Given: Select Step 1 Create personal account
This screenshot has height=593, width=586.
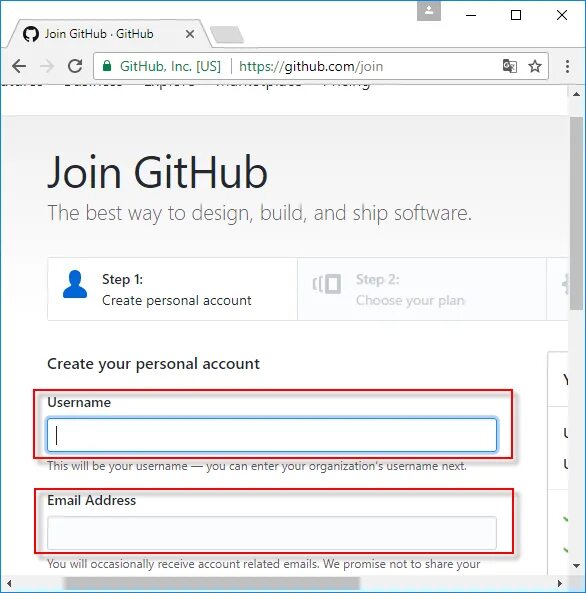Looking at the screenshot, I should 173,289.
